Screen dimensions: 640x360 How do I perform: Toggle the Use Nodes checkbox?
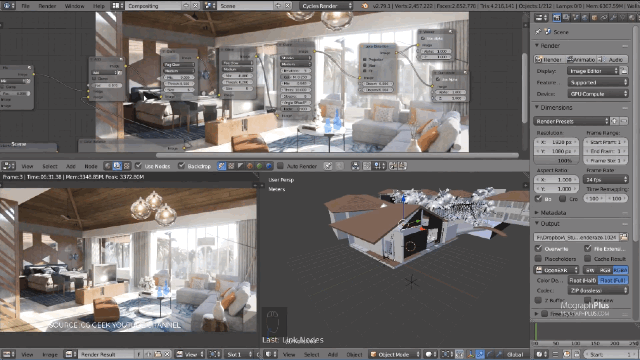138,166
